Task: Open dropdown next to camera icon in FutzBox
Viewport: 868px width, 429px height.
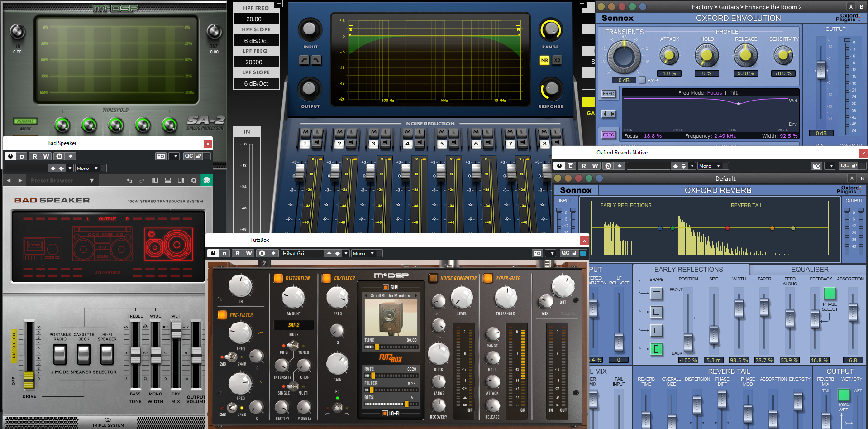Action: click(x=551, y=253)
